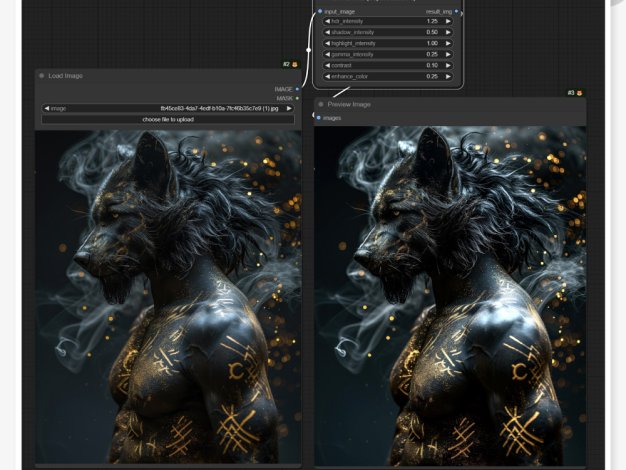
Task: Increase highlight_intensity using the right arrow
Action: coord(448,43)
